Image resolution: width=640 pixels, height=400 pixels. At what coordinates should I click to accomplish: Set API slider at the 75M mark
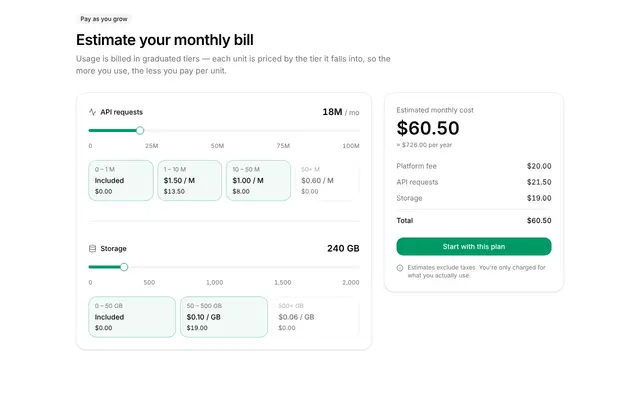292,131
